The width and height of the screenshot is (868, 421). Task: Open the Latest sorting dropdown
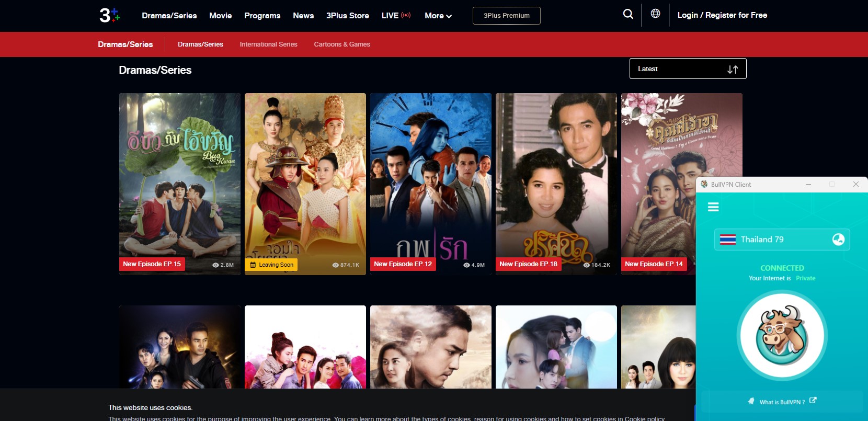[x=687, y=69]
